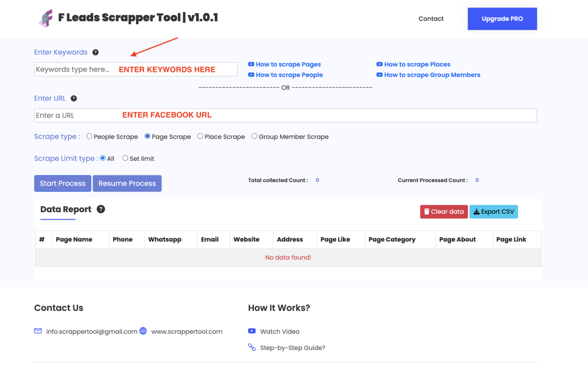588x366 pixels.
Task: Click the envelope icon beside the contact email
Action: pyautogui.click(x=38, y=331)
